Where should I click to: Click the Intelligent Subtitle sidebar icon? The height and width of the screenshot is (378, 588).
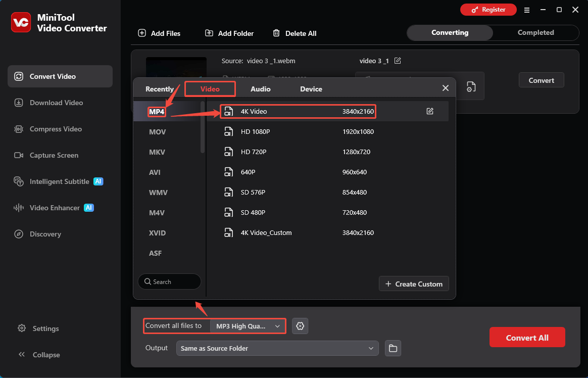[18, 181]
